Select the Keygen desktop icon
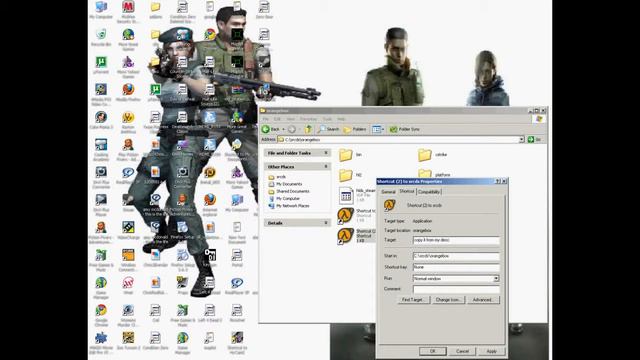Viewport: 640px width, 360px height. pos(210,258)
